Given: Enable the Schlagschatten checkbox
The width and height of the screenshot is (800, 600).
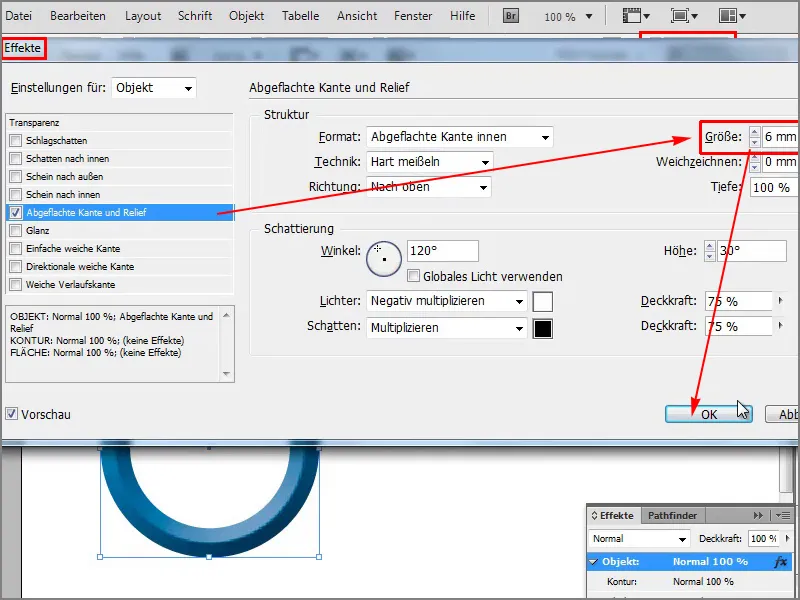Looking at the screenshot, I should pyautogui.click(x=16, y=141).
